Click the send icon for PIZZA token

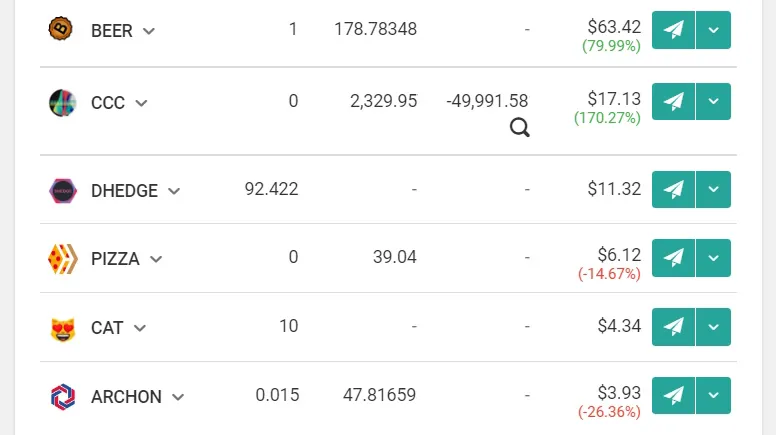pyautogui.click(x=673, y=258)
